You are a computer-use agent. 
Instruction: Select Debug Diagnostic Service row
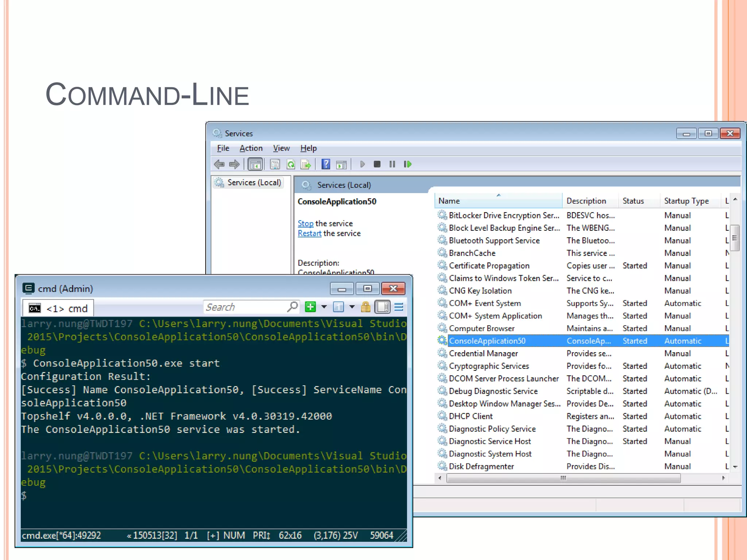[583, 391]
